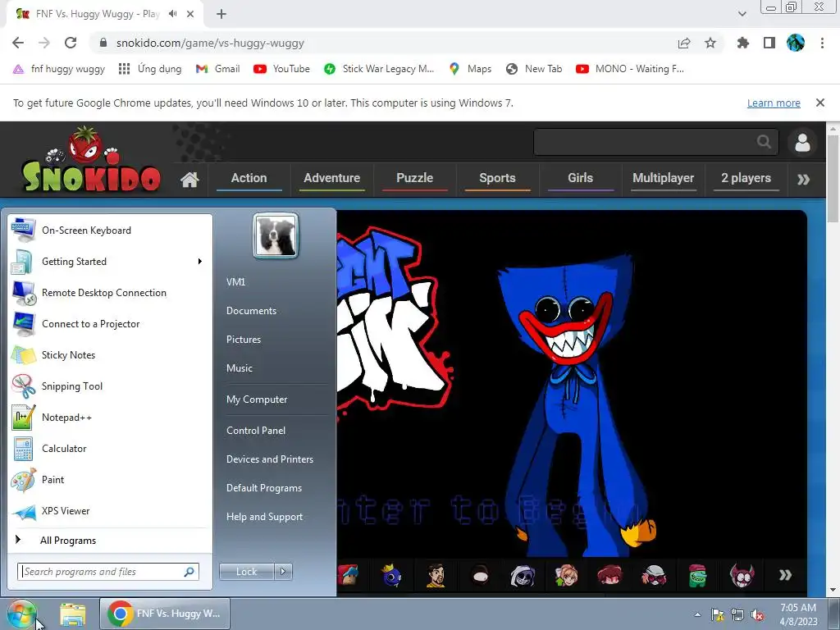
Task: Open a new Chrome tab
Action: coord(221,14)
